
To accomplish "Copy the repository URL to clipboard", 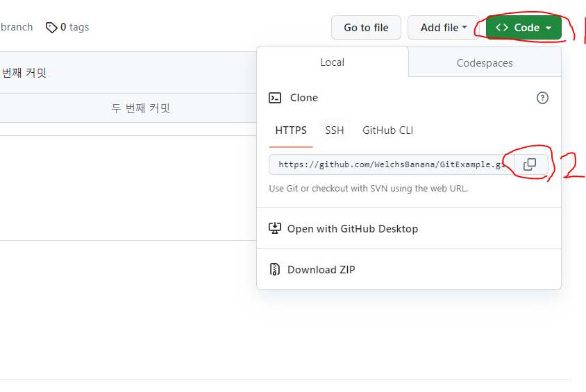I will 530,164.
